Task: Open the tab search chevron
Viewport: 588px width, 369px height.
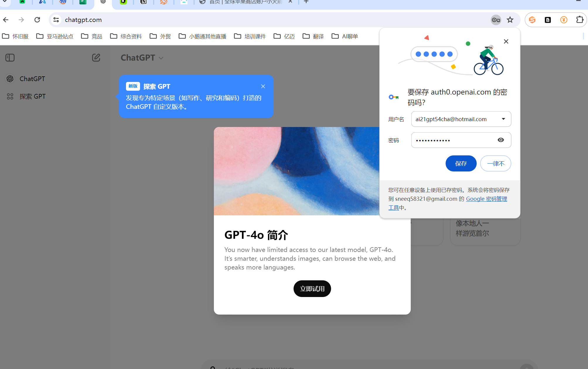Action: (x=5, y=2)
